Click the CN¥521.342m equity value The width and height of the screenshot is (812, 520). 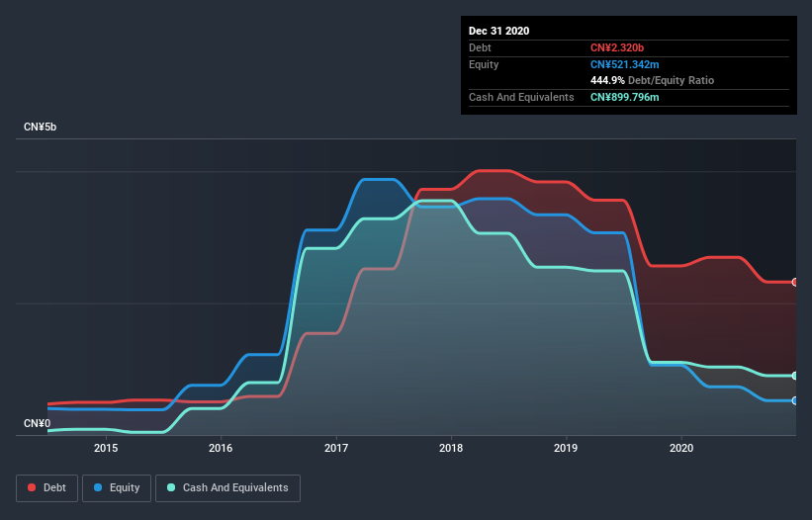624,64
